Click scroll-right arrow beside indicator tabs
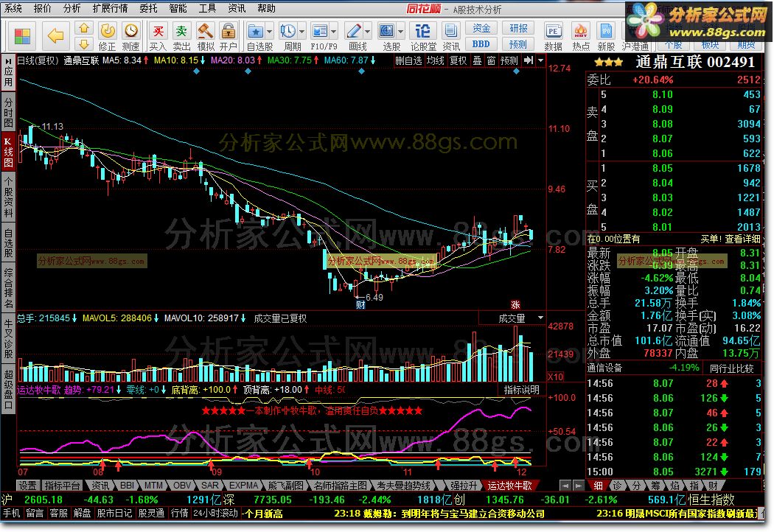Viewport: 774px width, 532px height. point(577,486)
